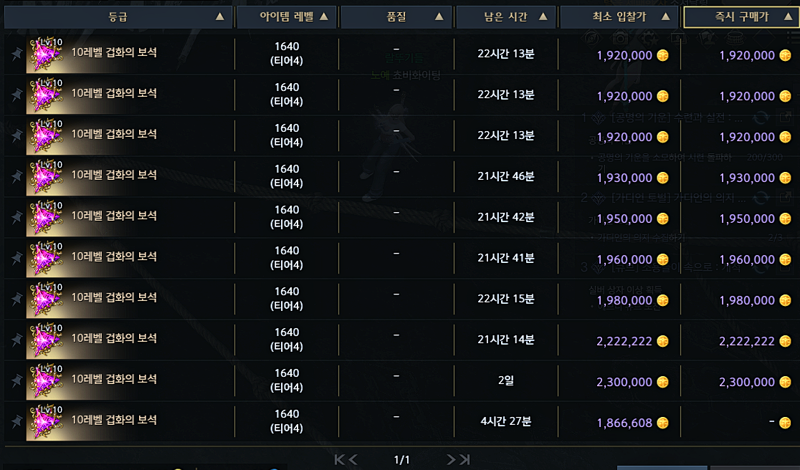Click the gem icon of the 1,866,608 listing

45,422
